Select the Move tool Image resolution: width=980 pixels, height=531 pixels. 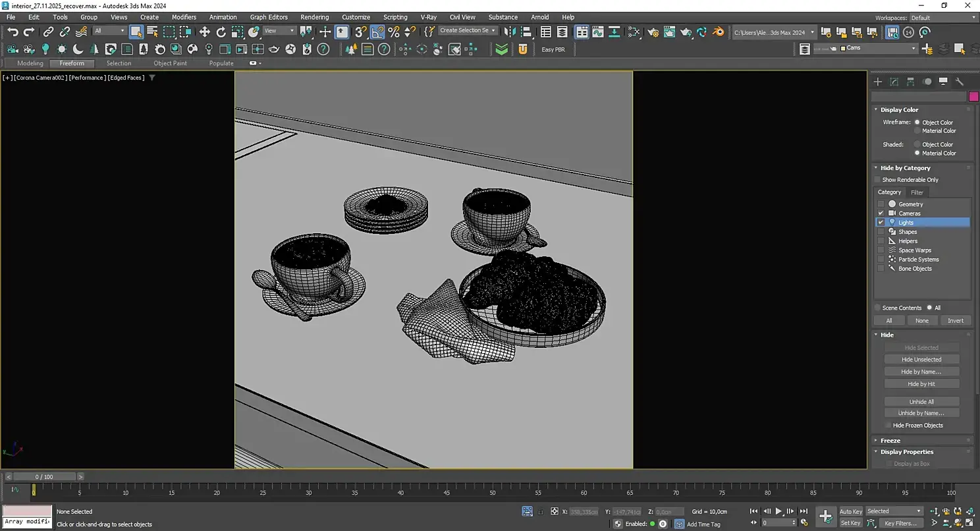(204, 32)
